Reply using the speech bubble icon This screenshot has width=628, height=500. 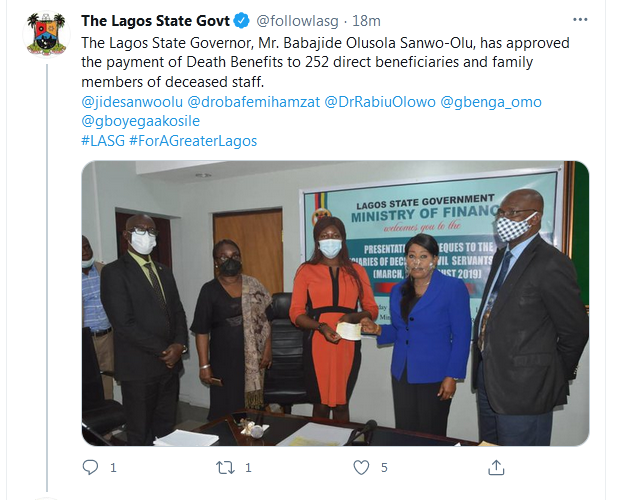coord(90,467)
